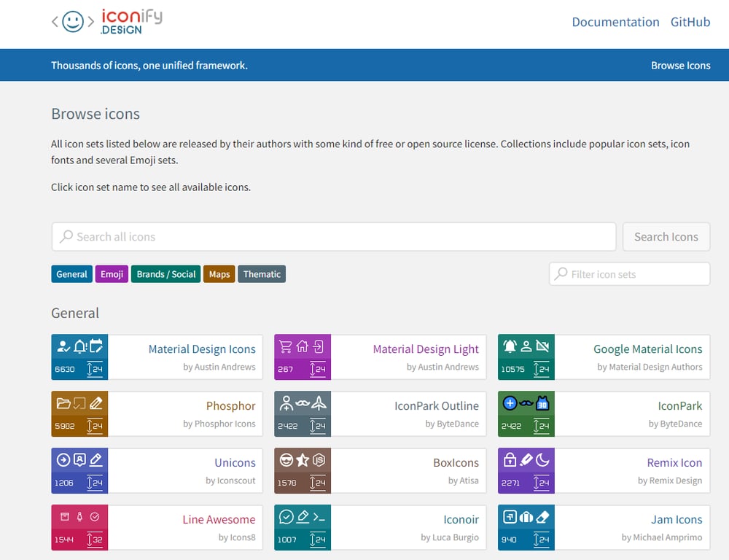Open the Iconoir icon set
The height and width of the screenshot is (560, 729).
pos(461,519)
